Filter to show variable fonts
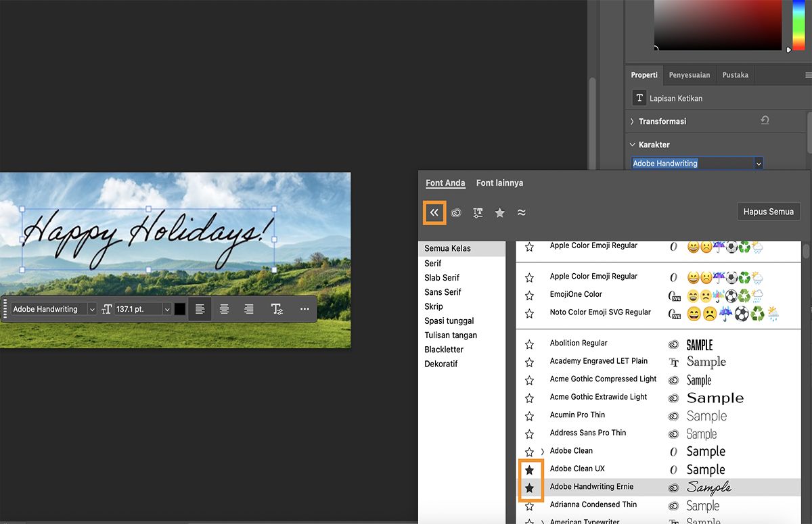 pos(478,212)
